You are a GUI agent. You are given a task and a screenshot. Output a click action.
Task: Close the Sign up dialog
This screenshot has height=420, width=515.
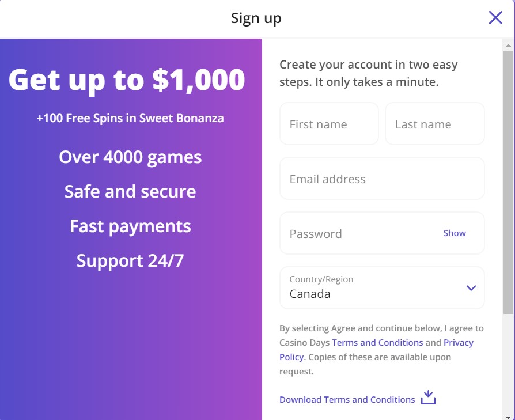point(495,18)
